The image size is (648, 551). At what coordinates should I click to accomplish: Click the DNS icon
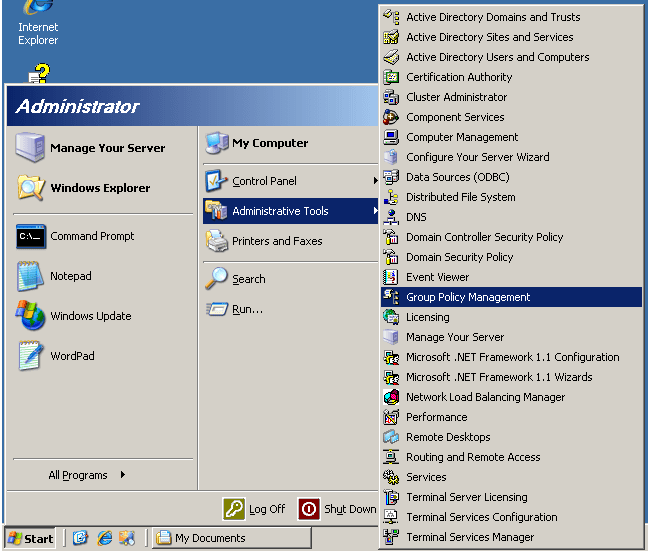pos(391,217)
